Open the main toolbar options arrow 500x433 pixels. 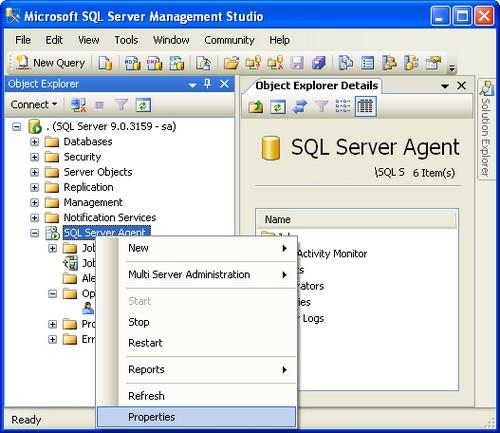click(x=452, y=68)
